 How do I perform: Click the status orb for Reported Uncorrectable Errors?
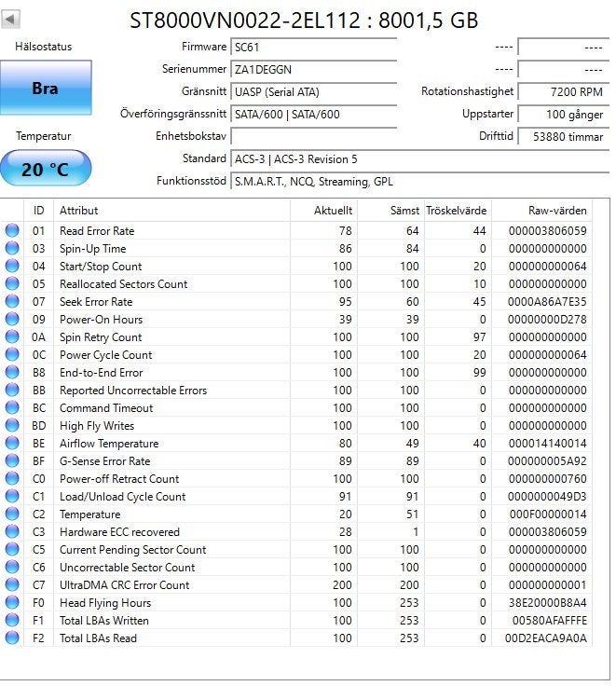tap(12, 390)
